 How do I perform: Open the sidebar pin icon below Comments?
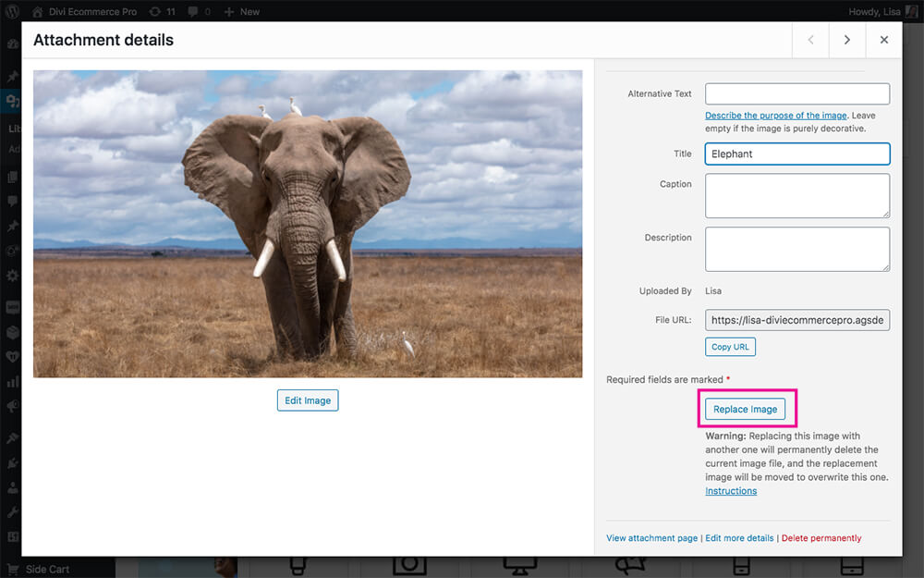coord(12,226)
